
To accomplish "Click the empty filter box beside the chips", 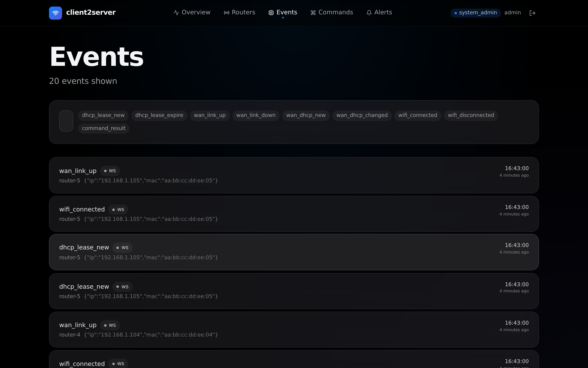I will click(x=66, y=121).
